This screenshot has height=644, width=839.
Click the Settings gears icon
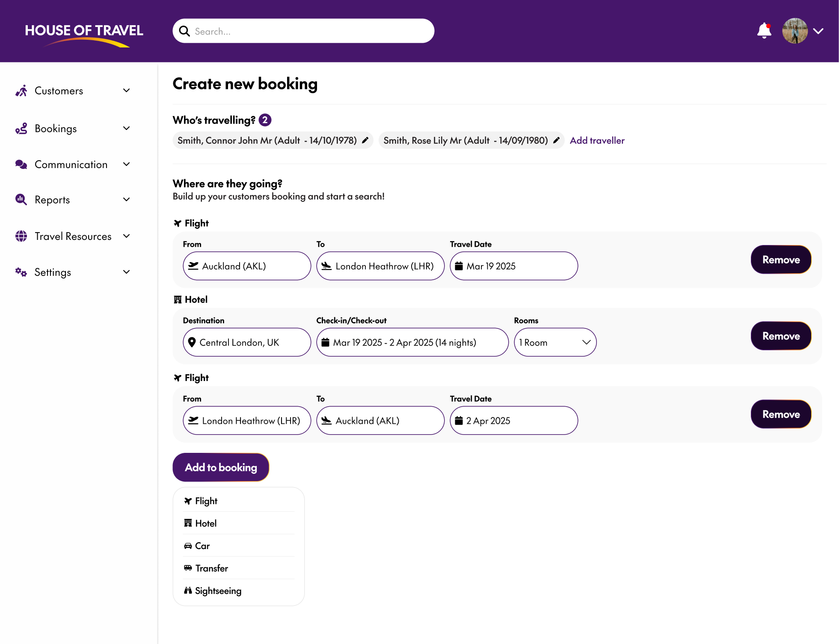pyautogui.click(x=21, y=272)
